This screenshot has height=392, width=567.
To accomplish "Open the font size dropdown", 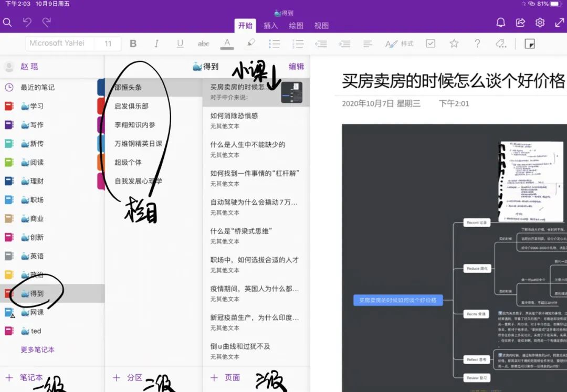I will tap(108, 44).
